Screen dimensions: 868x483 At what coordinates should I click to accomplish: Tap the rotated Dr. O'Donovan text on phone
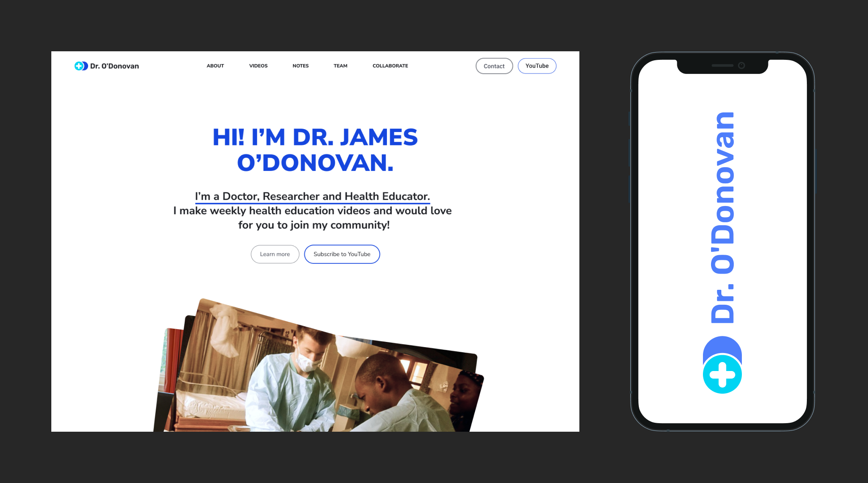tap(722, 217)
